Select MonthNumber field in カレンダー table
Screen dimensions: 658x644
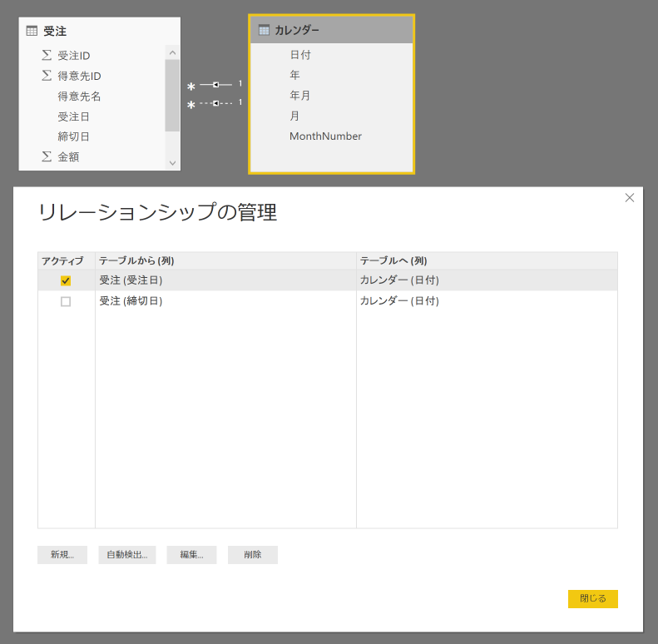325,136
